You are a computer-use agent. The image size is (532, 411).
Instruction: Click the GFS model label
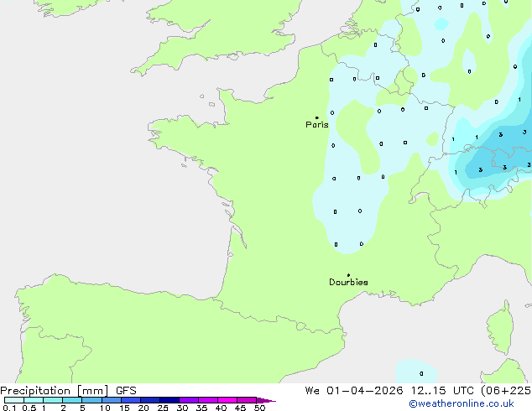pos(126,391)
